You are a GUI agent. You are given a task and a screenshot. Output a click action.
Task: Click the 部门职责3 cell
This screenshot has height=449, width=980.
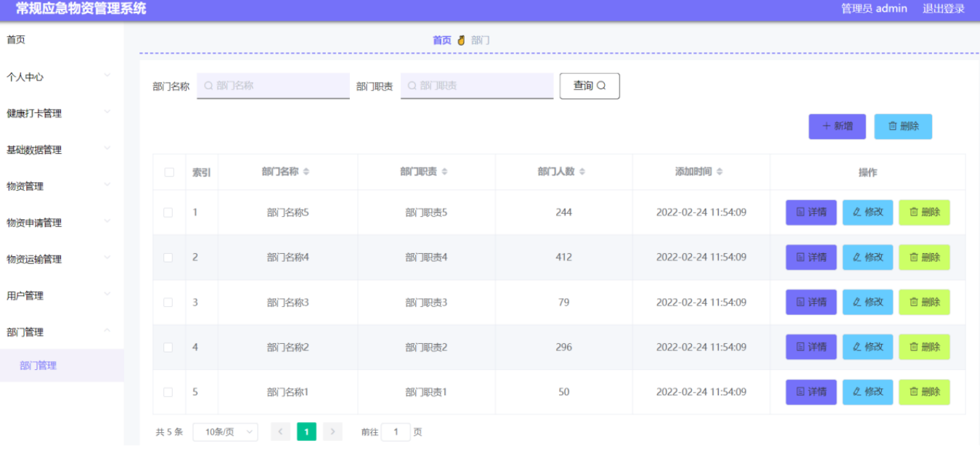426,302
